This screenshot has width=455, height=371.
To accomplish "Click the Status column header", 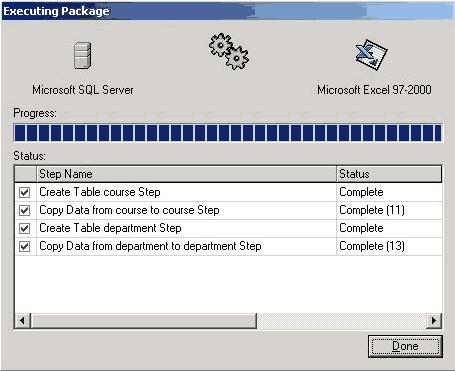I will 389,174.
